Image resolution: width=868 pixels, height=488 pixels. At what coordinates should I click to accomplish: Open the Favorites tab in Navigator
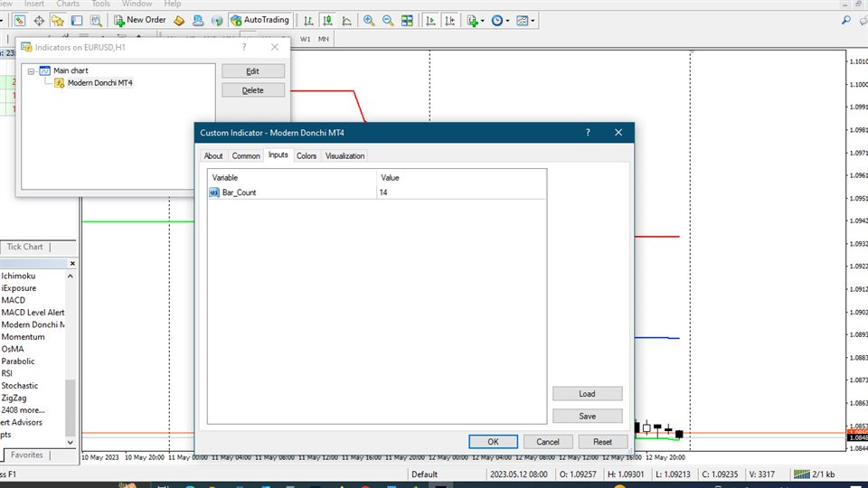(27, 455)
